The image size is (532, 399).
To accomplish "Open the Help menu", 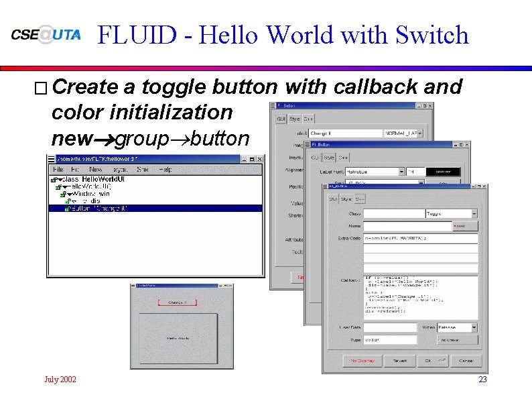I will (165, 169).
